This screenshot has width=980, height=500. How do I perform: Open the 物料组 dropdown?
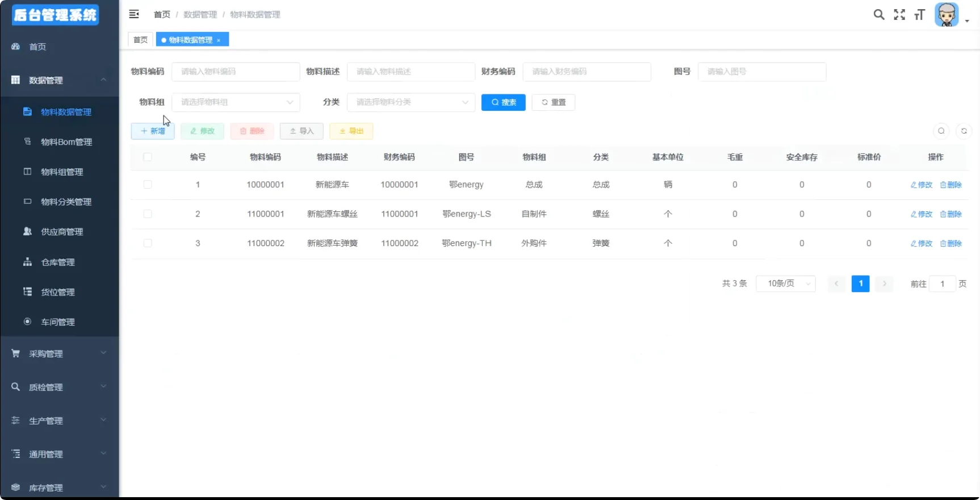[236, 102]
